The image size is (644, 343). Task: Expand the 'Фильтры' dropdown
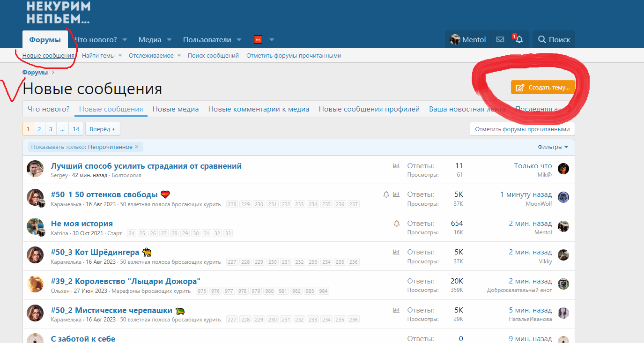[x=553, y=147]
